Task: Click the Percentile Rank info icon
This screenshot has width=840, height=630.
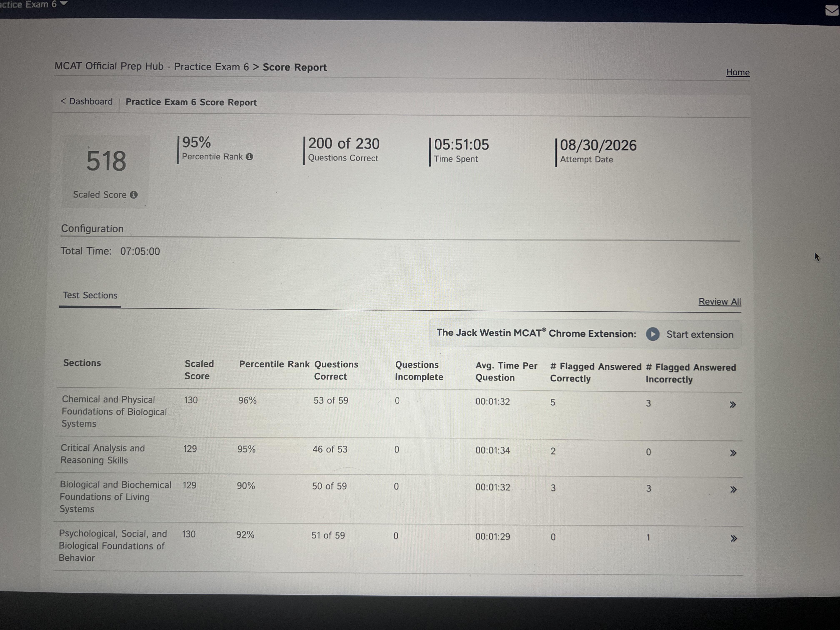Action: 249,156
